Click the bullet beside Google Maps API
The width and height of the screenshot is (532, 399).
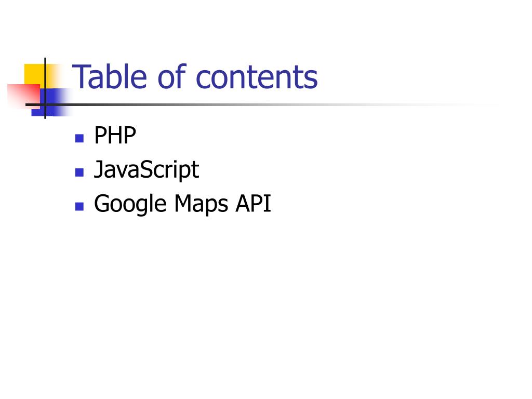tap(79, 207)
